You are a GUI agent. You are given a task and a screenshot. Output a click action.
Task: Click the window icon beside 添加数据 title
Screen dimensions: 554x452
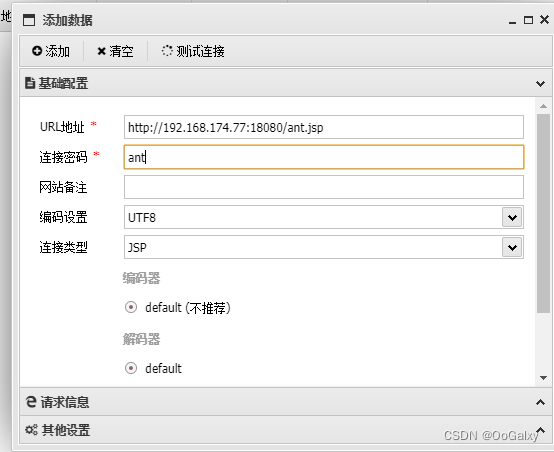[x=29, y=20]
